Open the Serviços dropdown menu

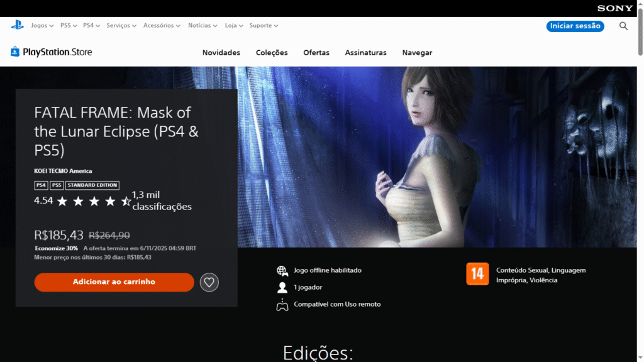(x=121, y=26)
